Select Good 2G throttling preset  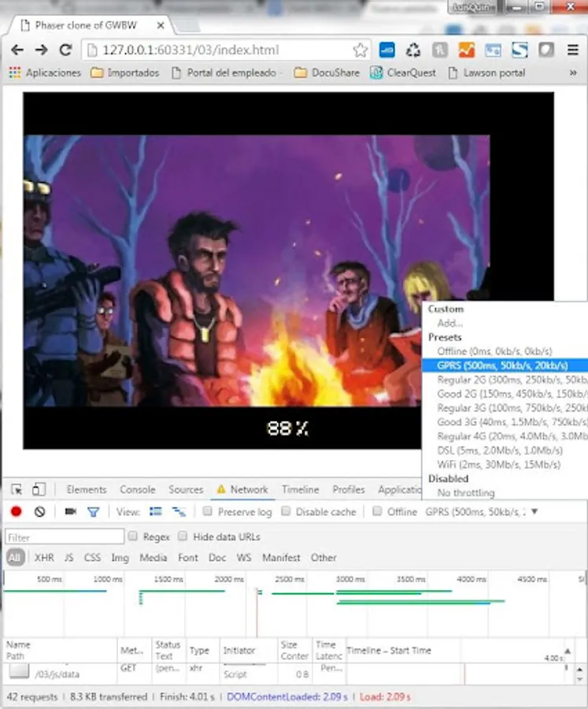click(x=505, y=393)
